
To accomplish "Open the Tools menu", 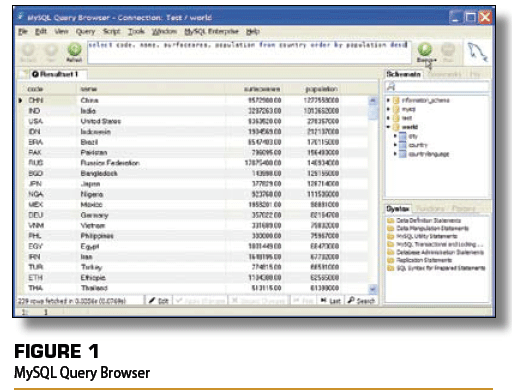I will [x=136, y=31].
